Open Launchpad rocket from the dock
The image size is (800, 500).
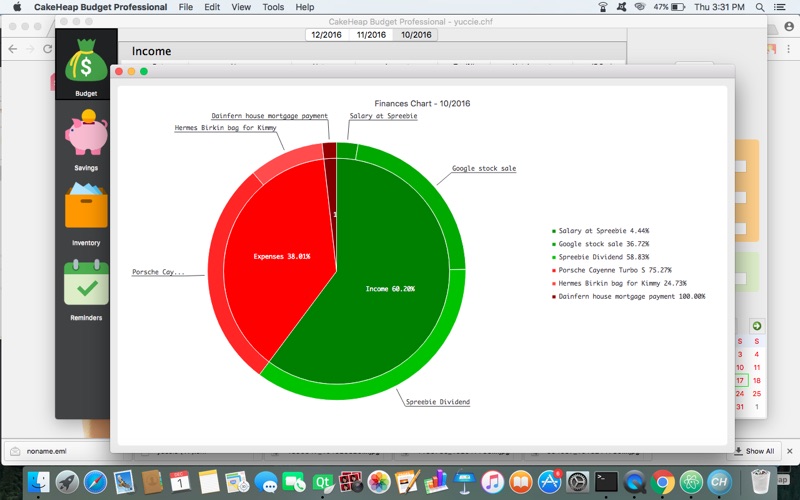(x=67, y=482)
